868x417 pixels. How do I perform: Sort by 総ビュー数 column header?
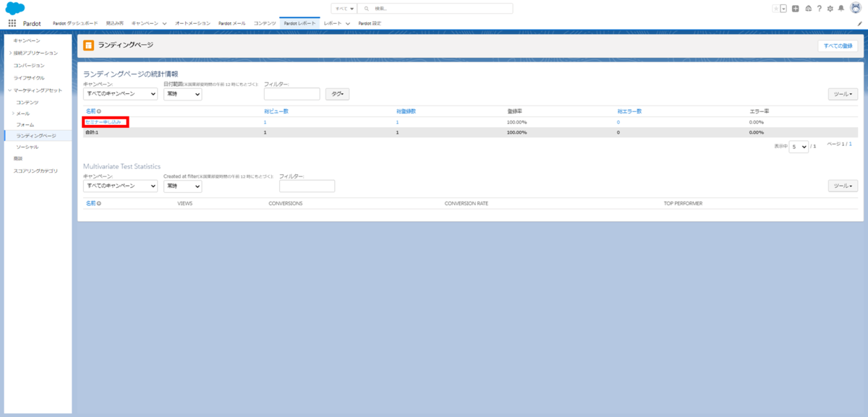point(276,111)
